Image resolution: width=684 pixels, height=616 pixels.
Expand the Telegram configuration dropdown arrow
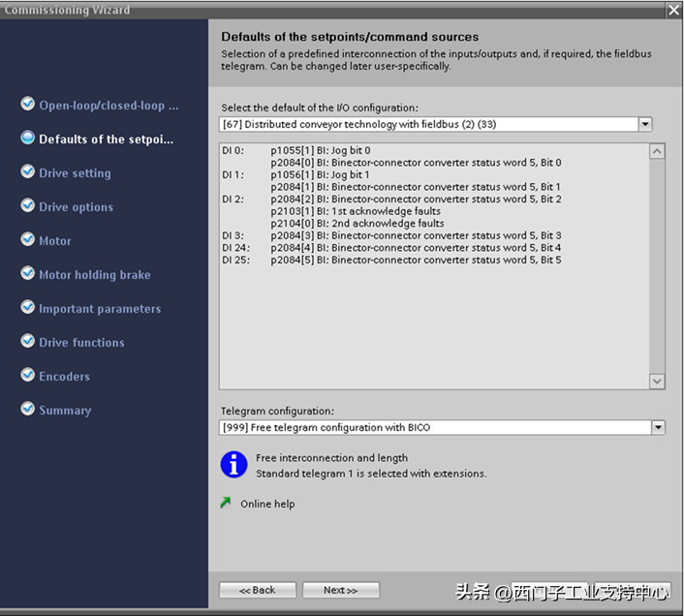658,428
